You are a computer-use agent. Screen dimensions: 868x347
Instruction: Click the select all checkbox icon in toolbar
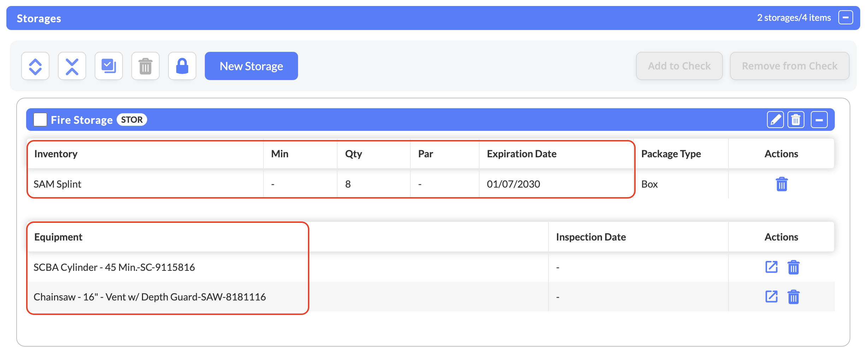tap(109, 66)
